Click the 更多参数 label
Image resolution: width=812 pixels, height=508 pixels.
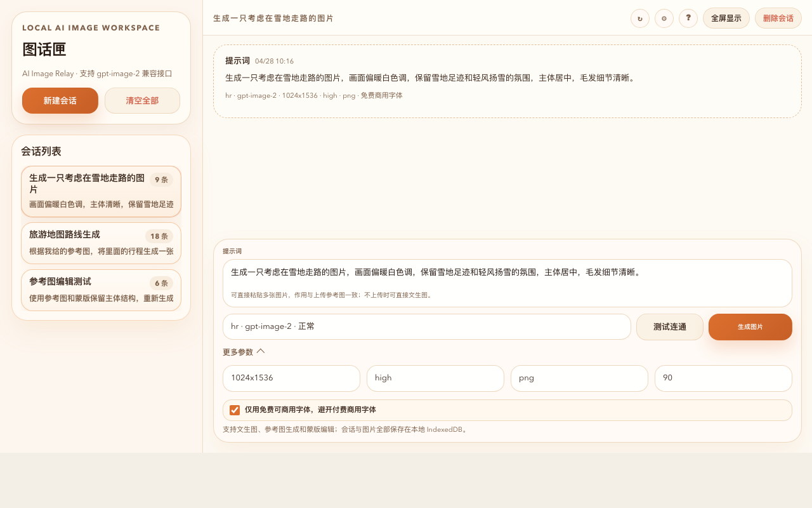(238, 352)
